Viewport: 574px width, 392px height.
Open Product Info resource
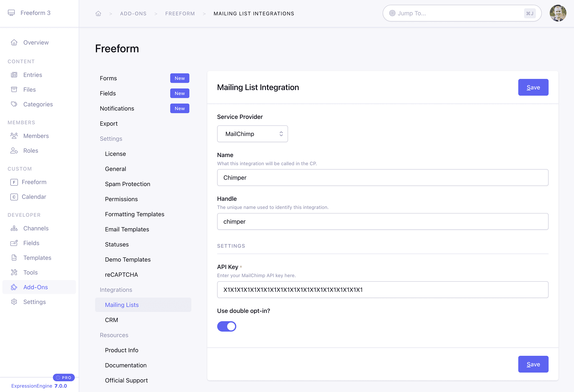[x=121, y=350]
